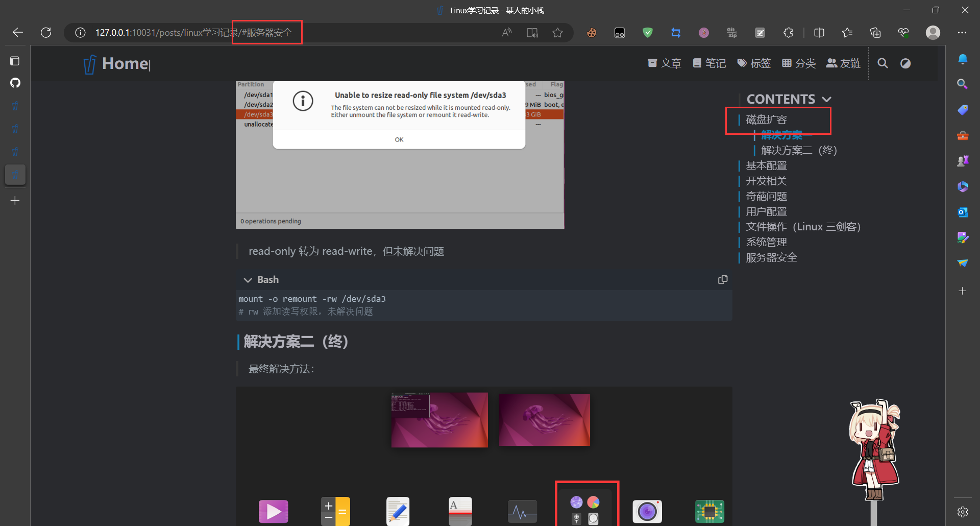
Task: Jump to 服务器安全 in the contents
Action: 771,257
